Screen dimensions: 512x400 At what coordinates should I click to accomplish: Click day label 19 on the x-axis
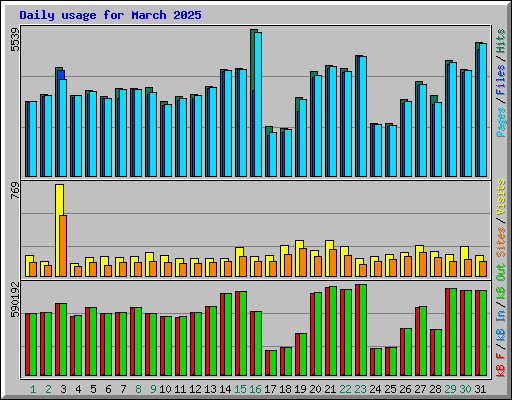pyautogui.click(x=300, y=389)
